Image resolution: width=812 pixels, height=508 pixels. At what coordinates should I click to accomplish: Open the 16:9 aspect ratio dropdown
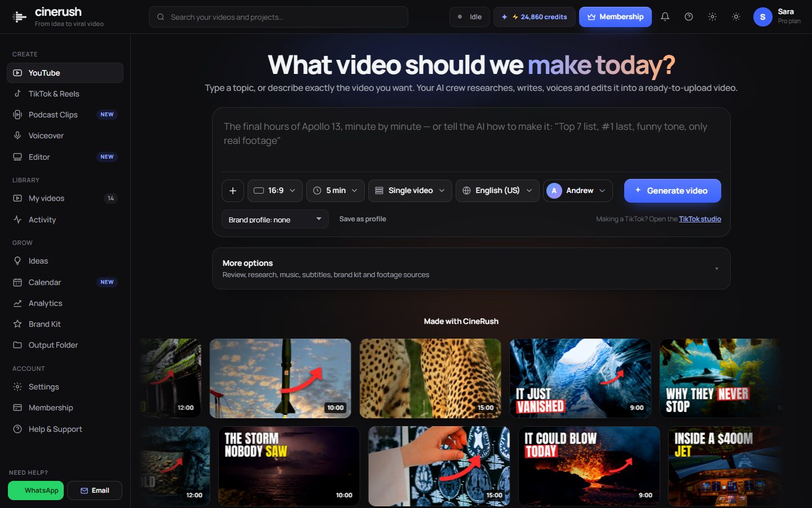tap(275, 191)
